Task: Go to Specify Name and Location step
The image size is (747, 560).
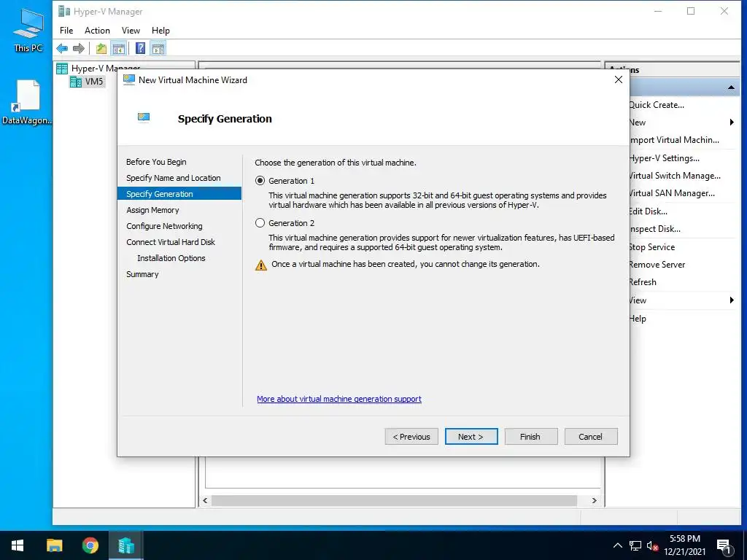Action: tap(174, 178)
